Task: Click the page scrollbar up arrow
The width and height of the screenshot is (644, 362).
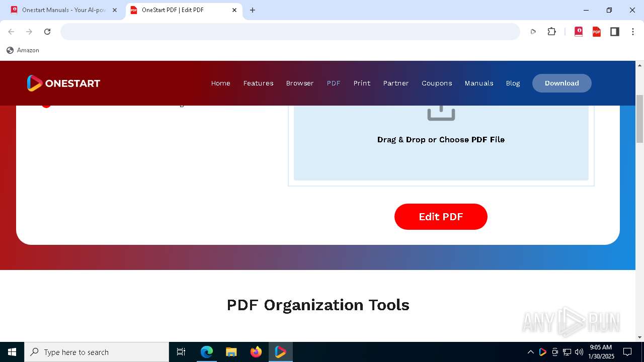Action: click(640, 65)
